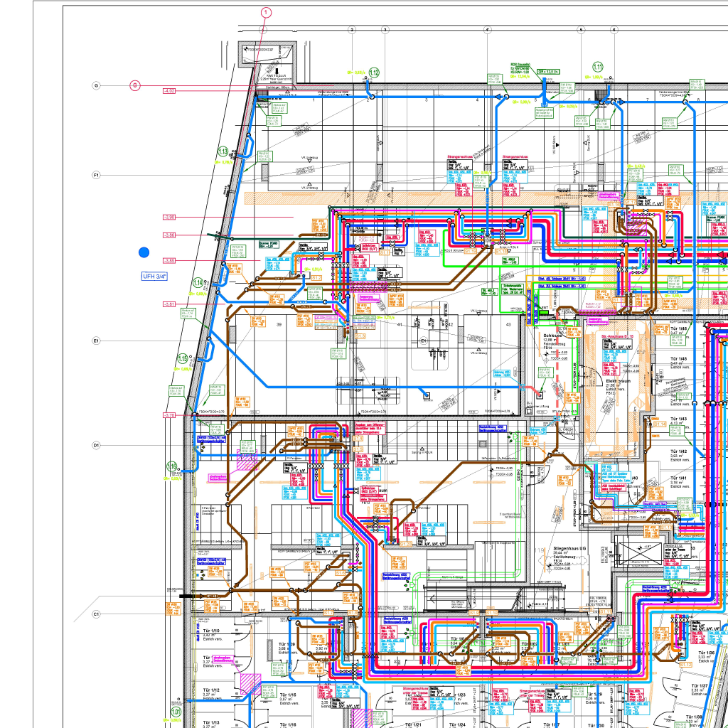Click the Elektroraum room label
Screen dimensions: 728x728
point(616,380)
